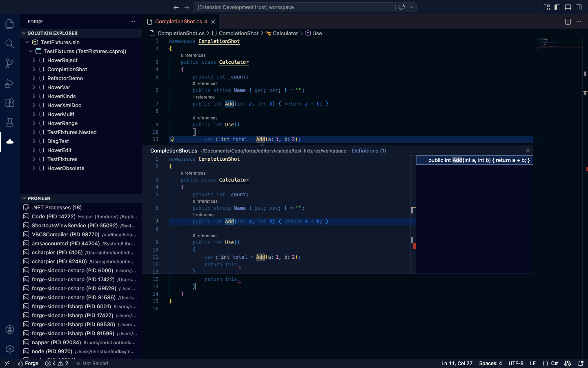The width and height of the screenshot is (588, 368).
Task: Open the Extensions view icon
Action: (10, 103)
